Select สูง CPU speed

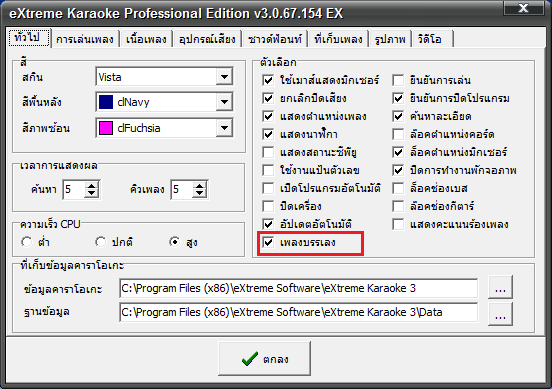[175, 242]
